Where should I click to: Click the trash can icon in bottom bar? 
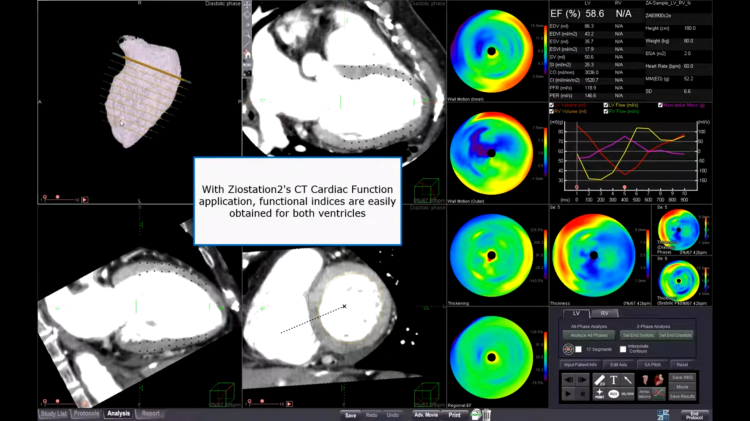486,415
